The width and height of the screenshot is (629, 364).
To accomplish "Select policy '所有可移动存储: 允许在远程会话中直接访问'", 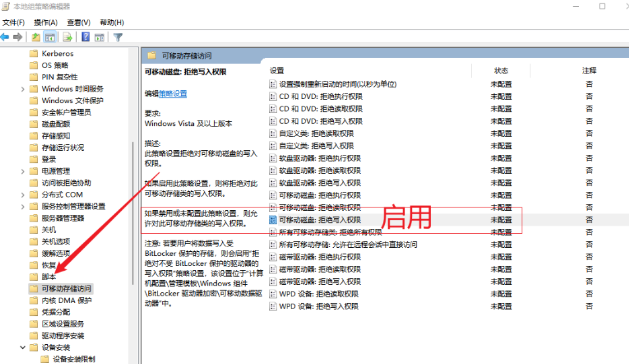I will pyautogui.click(x=348, y=245).
